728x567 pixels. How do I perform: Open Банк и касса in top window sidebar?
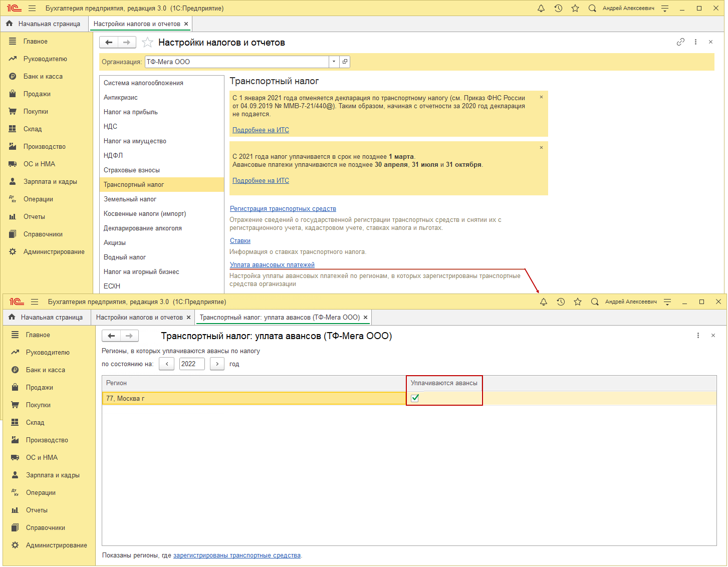(43, 77)
